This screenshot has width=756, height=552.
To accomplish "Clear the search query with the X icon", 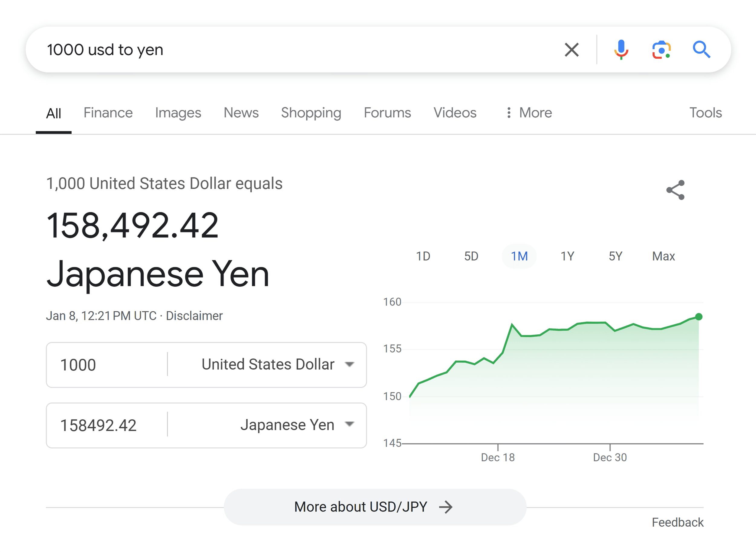I will 572,50.
